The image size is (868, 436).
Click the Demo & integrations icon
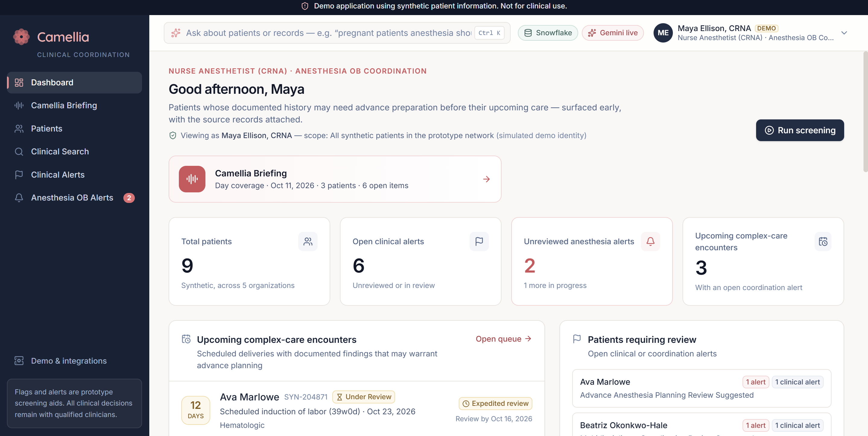click(x=19, y=361)
